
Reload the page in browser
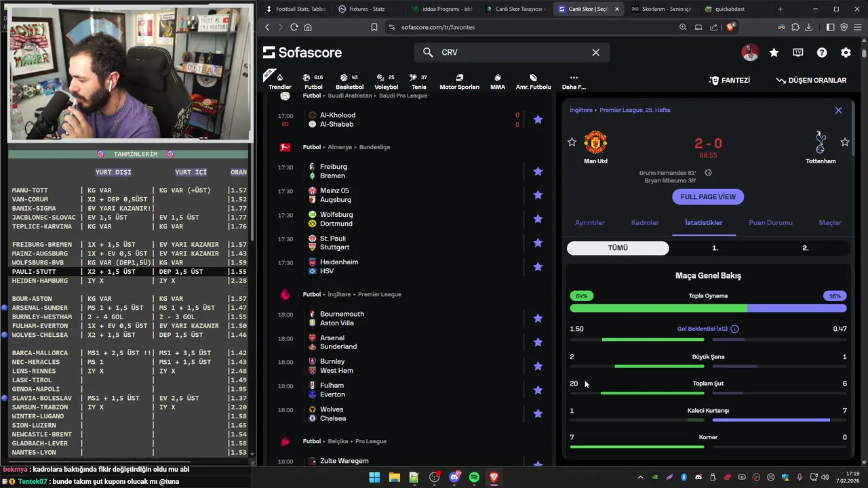pyautogui.click(x=294, y=27)
